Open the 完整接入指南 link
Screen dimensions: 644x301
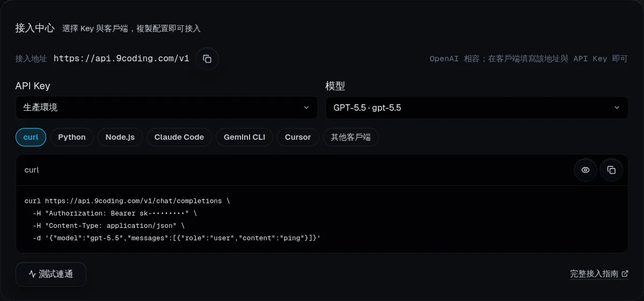(599, 274)
